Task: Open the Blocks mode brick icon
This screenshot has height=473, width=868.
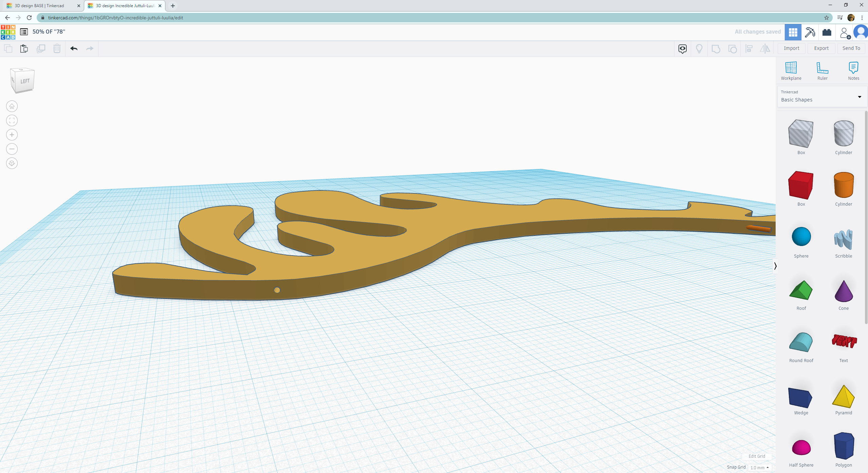Action: (x=827, y=32)
